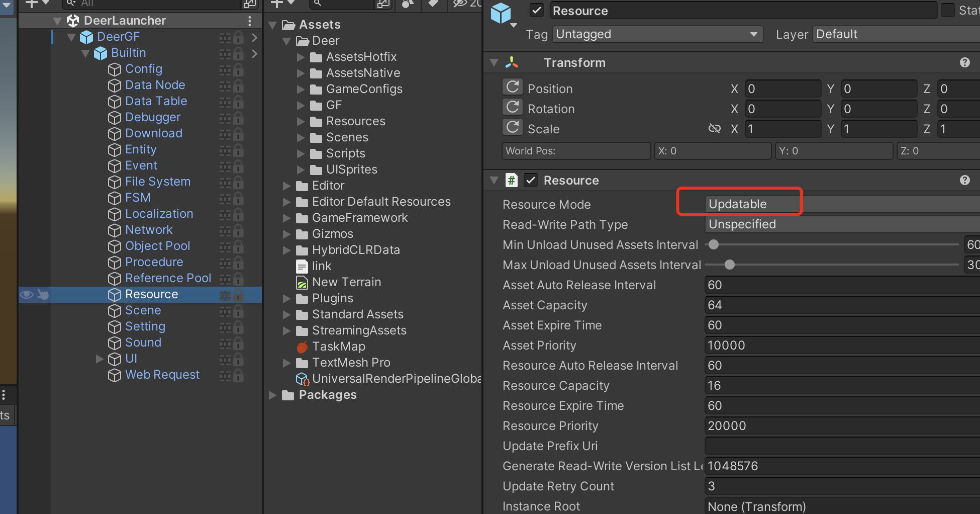Collapse the DeerLauncher scene tree
The image size is (980, 514).
(57, 21)
